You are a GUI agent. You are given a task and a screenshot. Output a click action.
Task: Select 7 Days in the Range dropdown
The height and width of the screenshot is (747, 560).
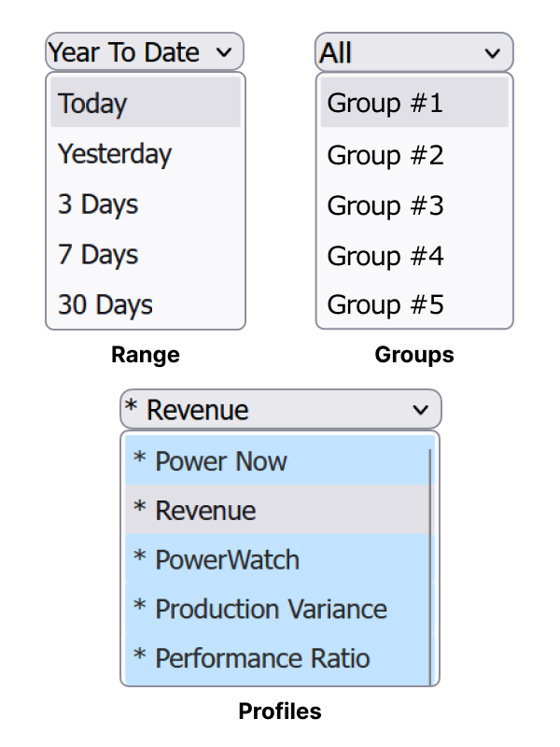pyautogui.click(x=97, y=255)
